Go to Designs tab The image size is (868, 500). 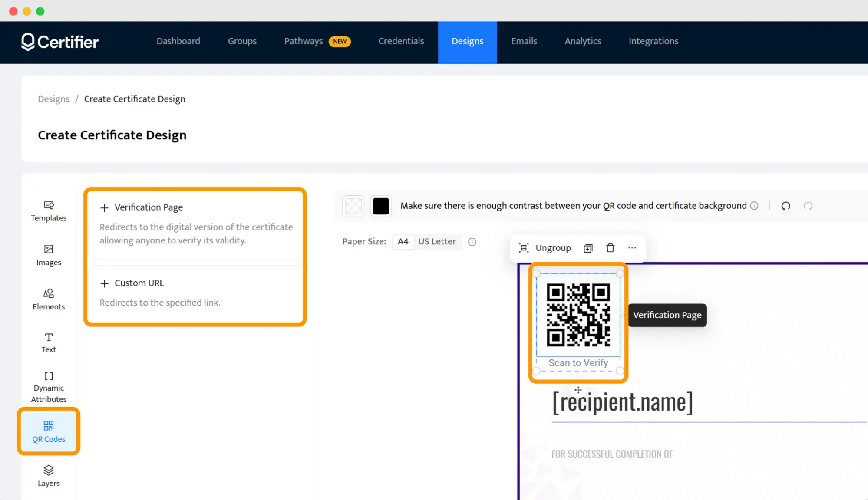point(467,42)
